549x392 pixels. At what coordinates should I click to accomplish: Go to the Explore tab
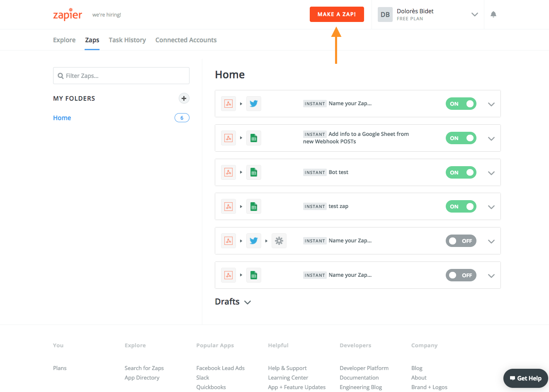(64, 40)
